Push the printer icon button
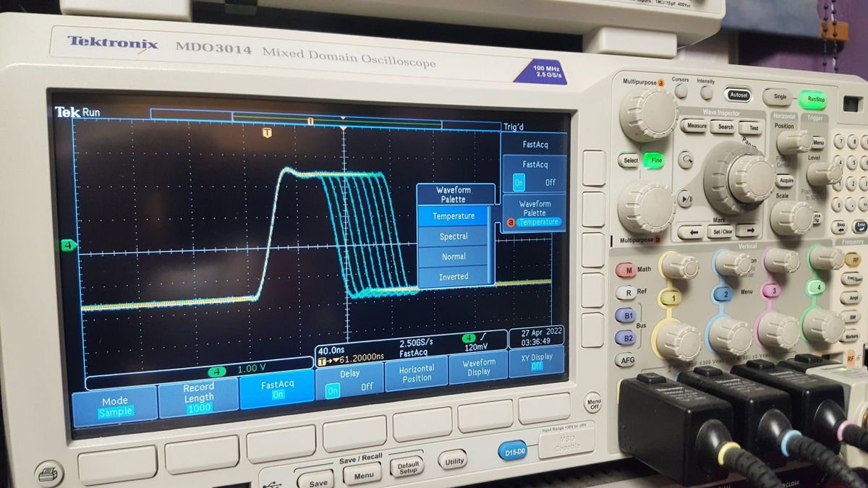The height and width of the screenshot is (488, 868). click(50, 474)
